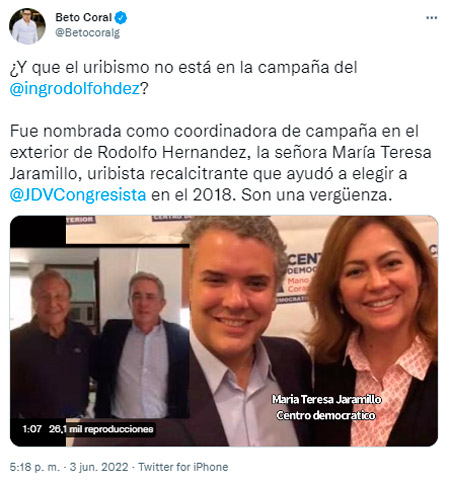The height and width of the screenshot is (483, 450).
Task: Open Beto Coral's profile avatar
Action: (27, 26)
